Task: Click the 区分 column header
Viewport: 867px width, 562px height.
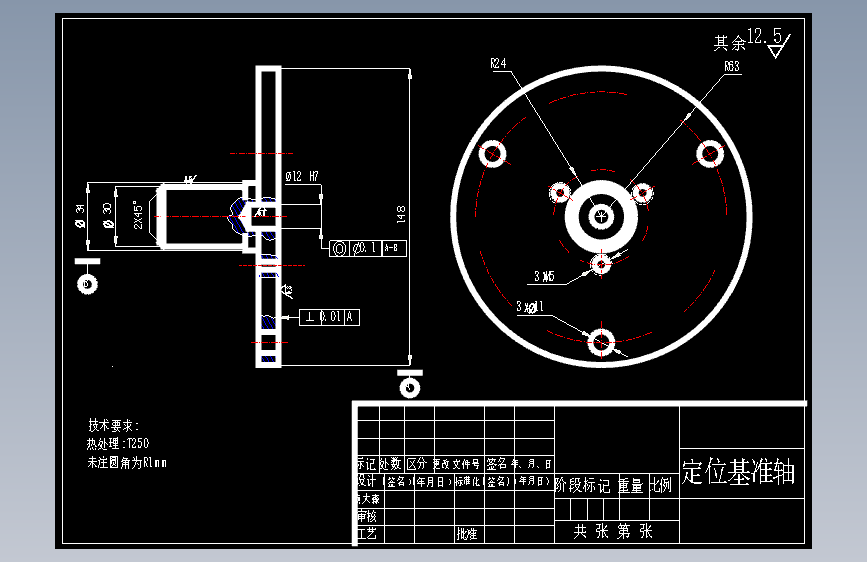Action: [417, 464]
